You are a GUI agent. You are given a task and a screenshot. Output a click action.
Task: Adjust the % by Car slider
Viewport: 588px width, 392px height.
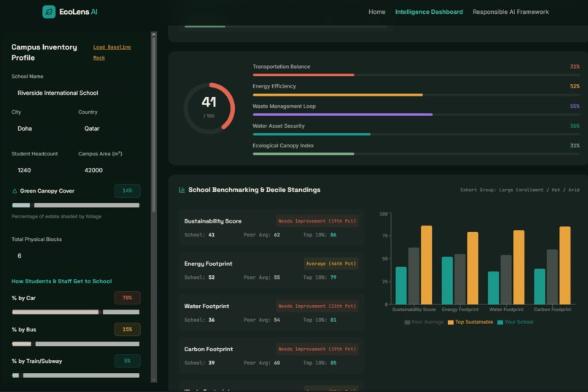(x=76, y=312)
